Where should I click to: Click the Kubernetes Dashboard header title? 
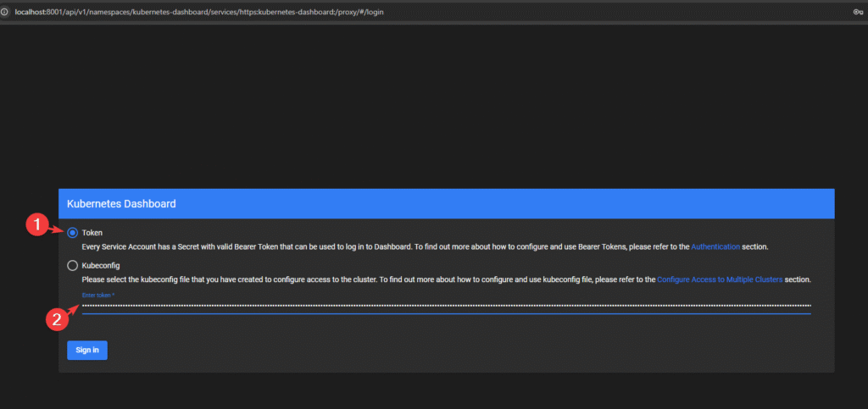point(121,204)
